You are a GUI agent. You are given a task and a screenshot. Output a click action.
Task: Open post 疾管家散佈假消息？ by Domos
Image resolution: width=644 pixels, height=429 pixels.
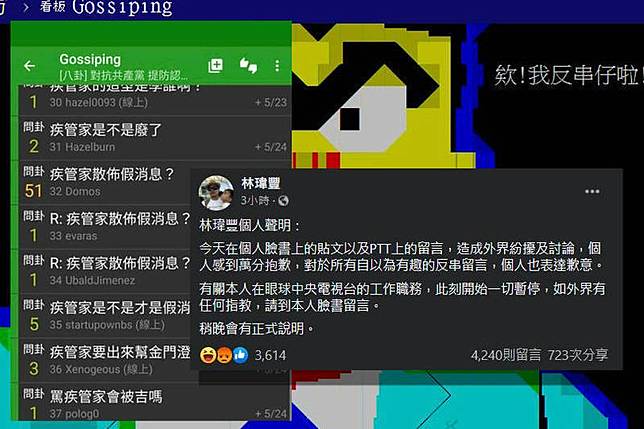click(106, 182)
